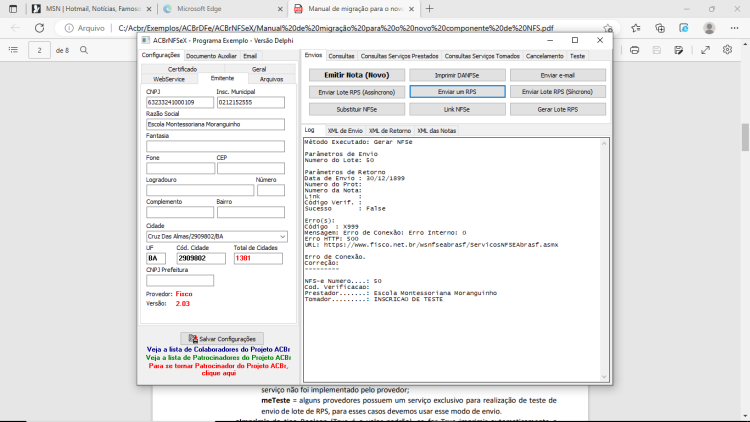Open the Colaboradores do Projeto ACBr link
This screenshot has height=422, width=750.
[x=218, y=349]
